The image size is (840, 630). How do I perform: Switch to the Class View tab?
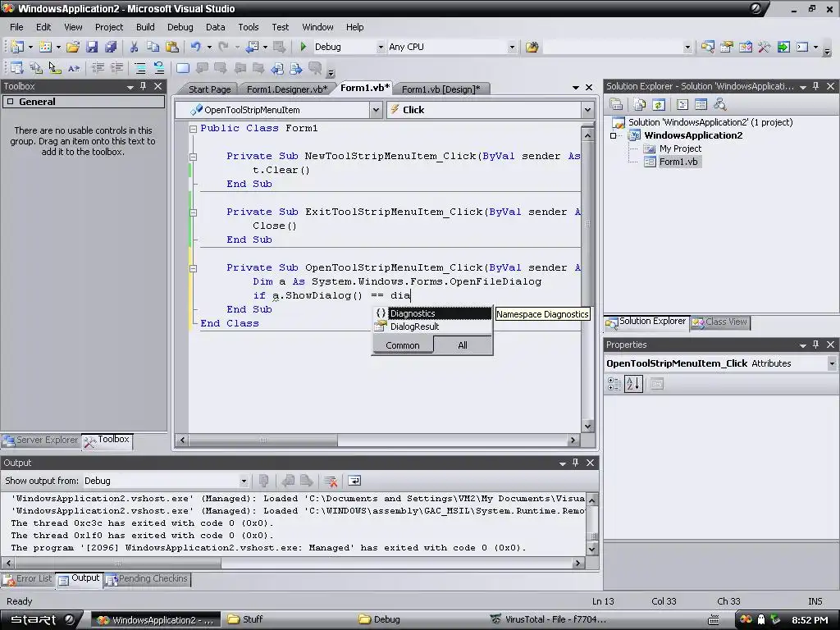point(720,322)
